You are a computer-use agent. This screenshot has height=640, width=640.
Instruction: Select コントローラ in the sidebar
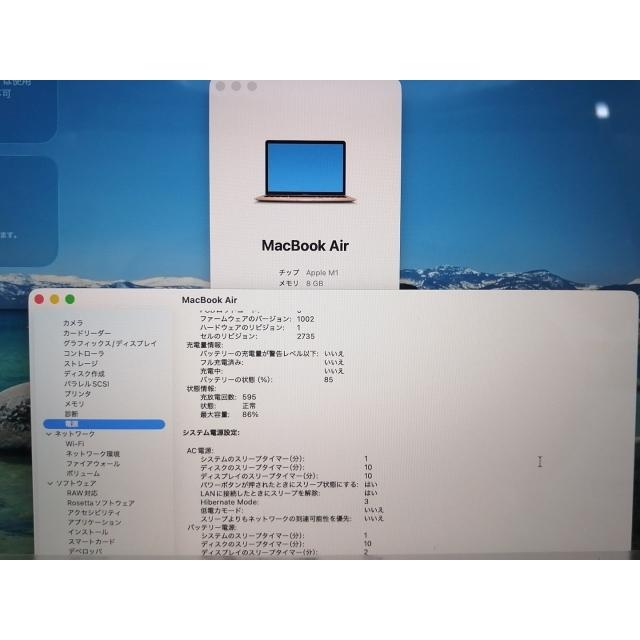(84, 353)
